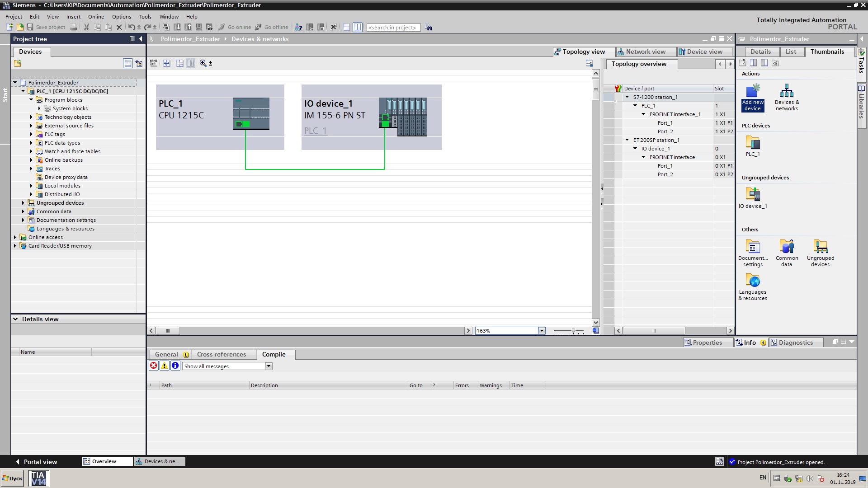Click the Open project toolbar icon

click(20, 27)
